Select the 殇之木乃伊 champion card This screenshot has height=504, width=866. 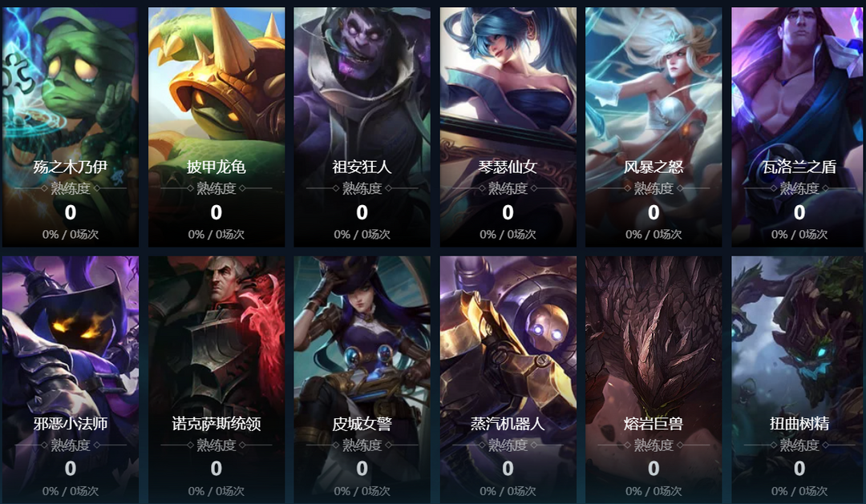(70, 127)
